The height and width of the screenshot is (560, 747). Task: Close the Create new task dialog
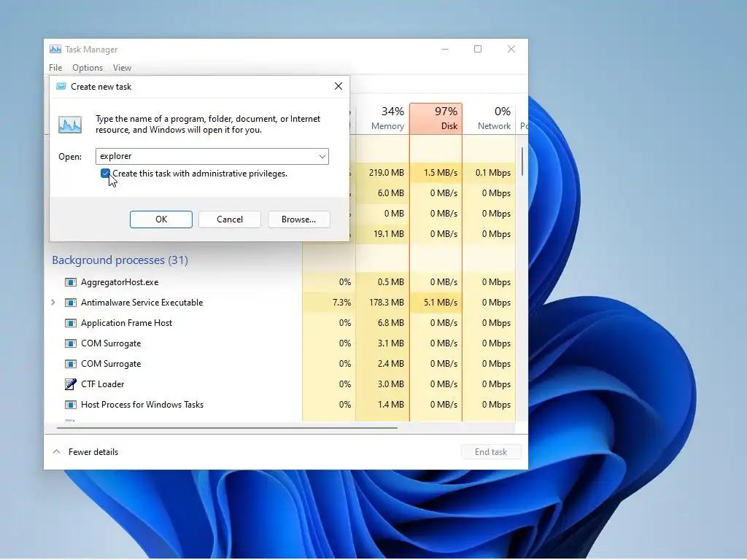[338, 86]
